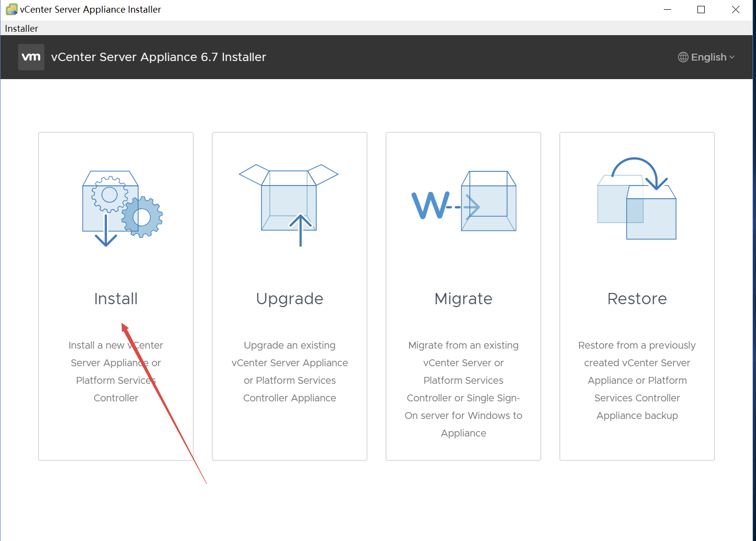Click 'Restore from a previously created' description
Screen dimensions: 756x541
pyautogui.click(x=637, y=380)
